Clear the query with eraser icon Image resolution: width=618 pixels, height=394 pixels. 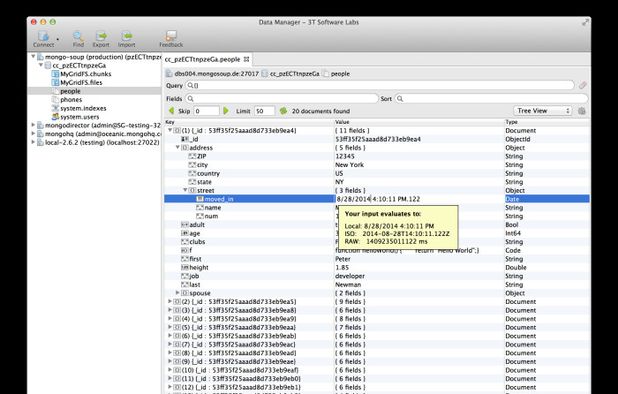point(583,85)
